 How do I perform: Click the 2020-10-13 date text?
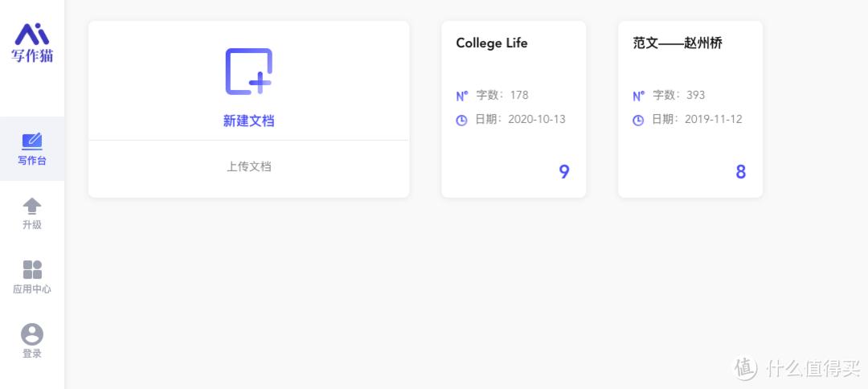(x=537, y=119)
